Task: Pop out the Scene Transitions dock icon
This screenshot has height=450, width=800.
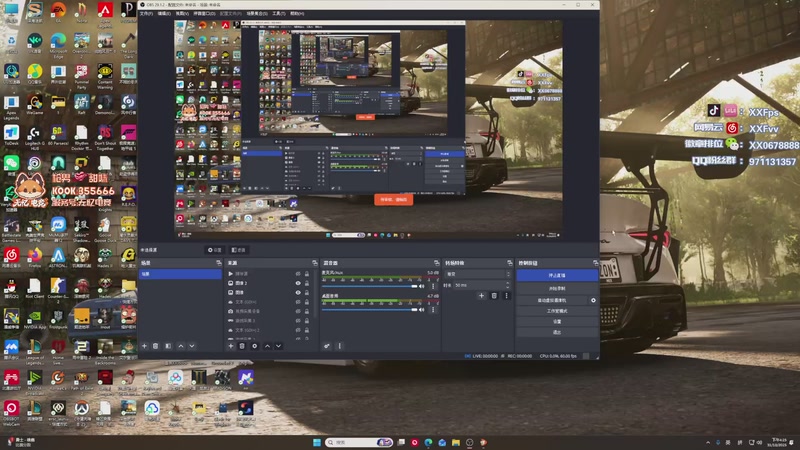Action: [x=509, y=263]
